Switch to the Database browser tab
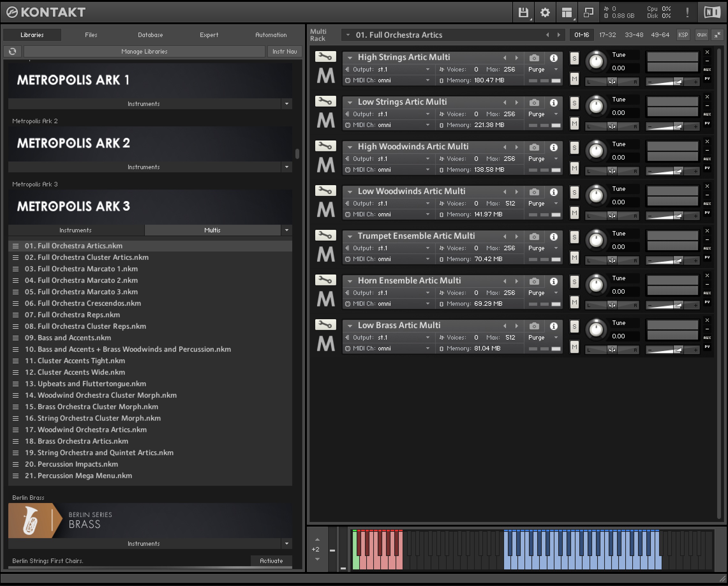728x586 pixels. coord(150,35)
